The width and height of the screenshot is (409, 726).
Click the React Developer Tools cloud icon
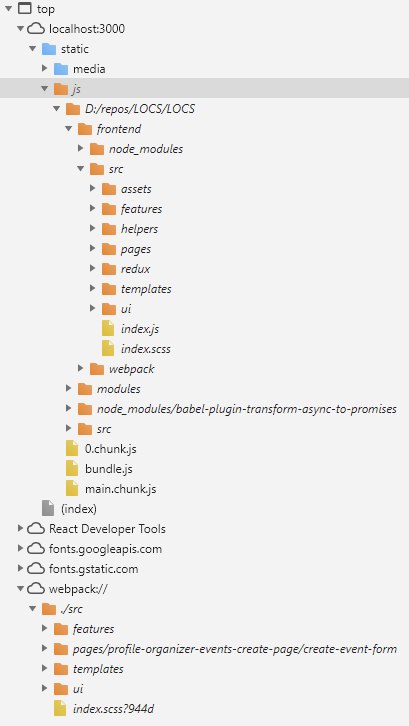click(x=36, y=528)
